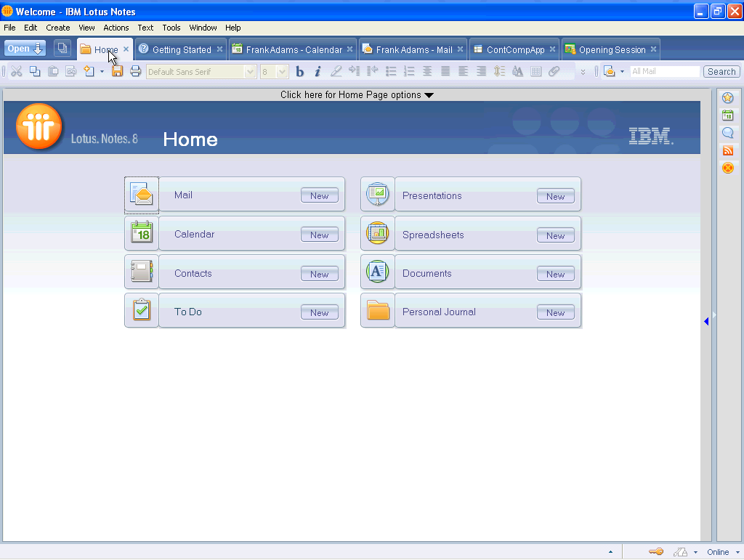Screen dimensions: 744x560
Task: Open the Day-At-A-Glance calendar sidebar icon
Action: (727, 115)
